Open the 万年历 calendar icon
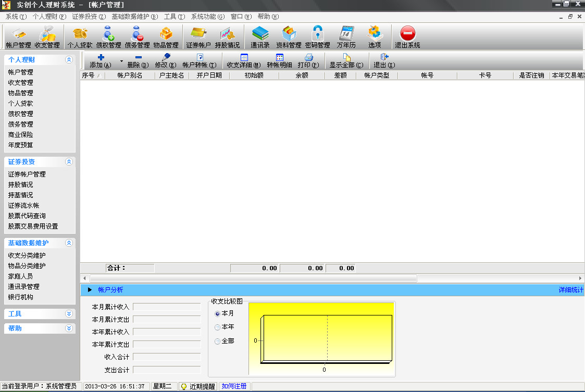The height and width of the screenshot is (392, 585). click(346, 37)
